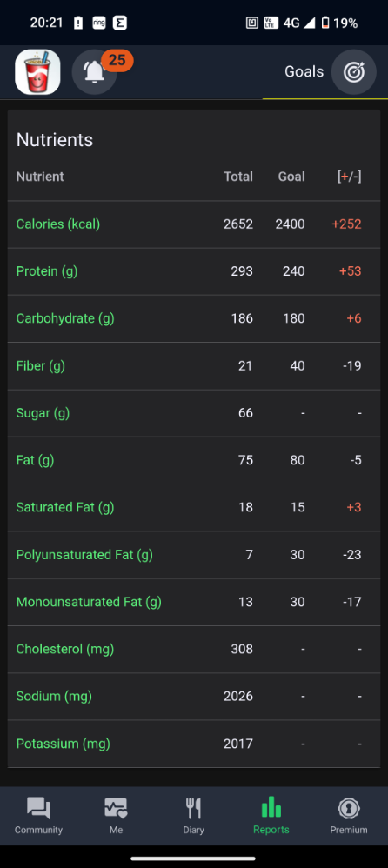This screenshot has width=388, height=868.
Task: Open the Premium badge tab
Action: coord(349,816)
